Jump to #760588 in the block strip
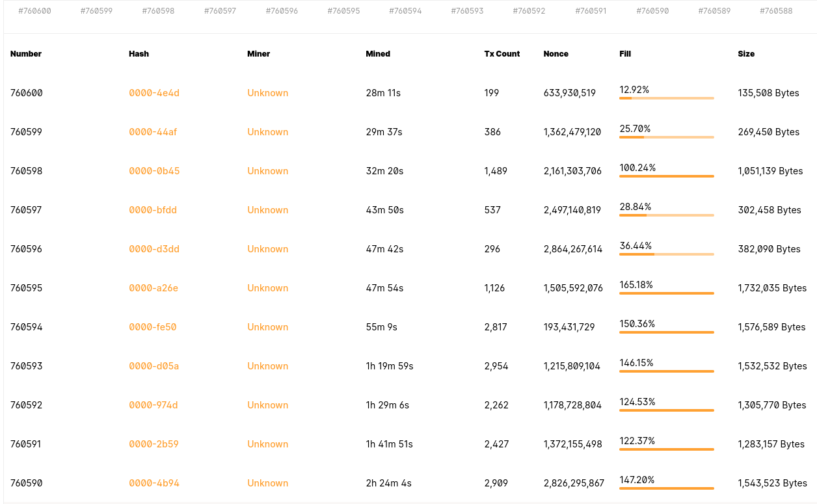 pos(776,11)
